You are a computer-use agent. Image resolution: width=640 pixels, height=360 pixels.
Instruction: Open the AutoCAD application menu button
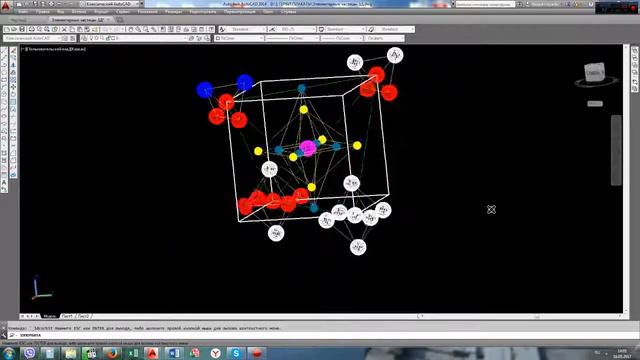pyautogui.click(x=6, y=6)
